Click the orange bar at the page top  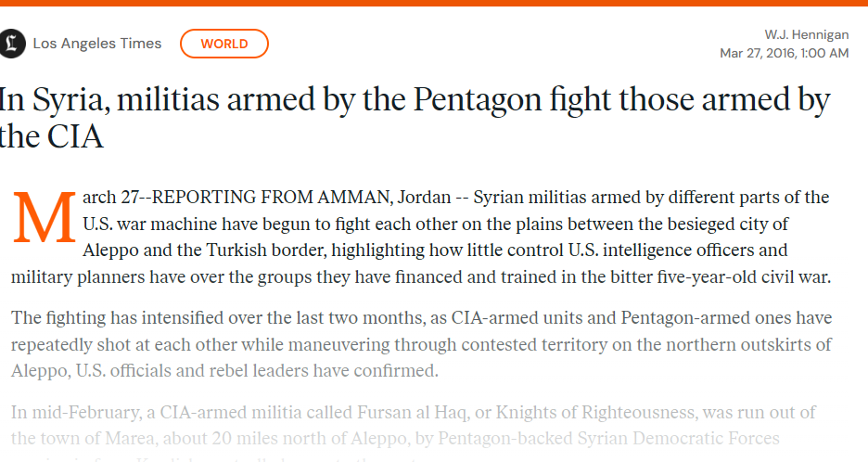click(x=434, y=3)
